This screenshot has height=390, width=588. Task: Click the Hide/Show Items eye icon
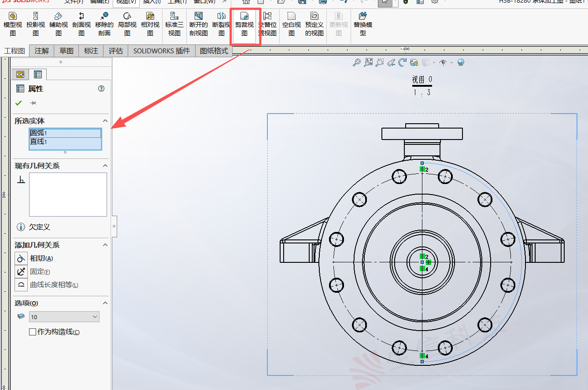coord(443,63)
